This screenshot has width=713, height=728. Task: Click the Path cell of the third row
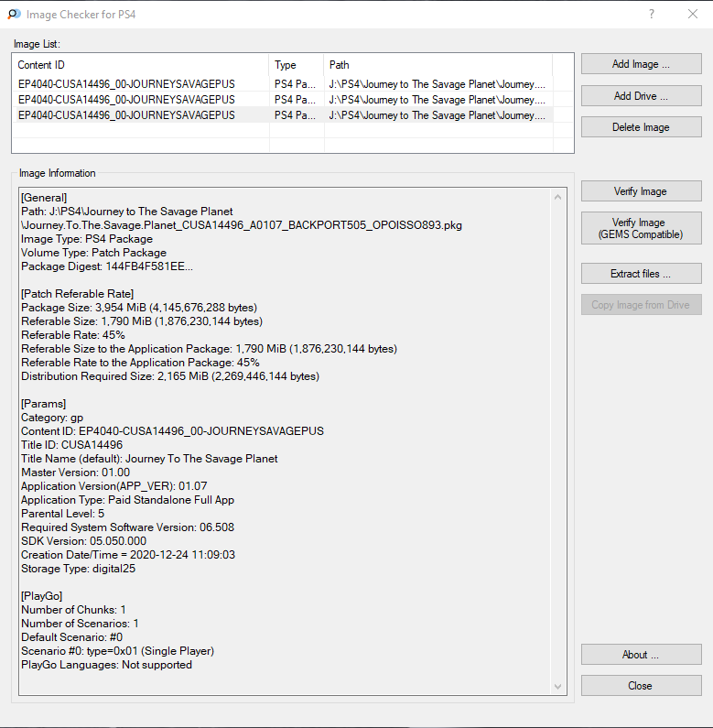[437, 115]
